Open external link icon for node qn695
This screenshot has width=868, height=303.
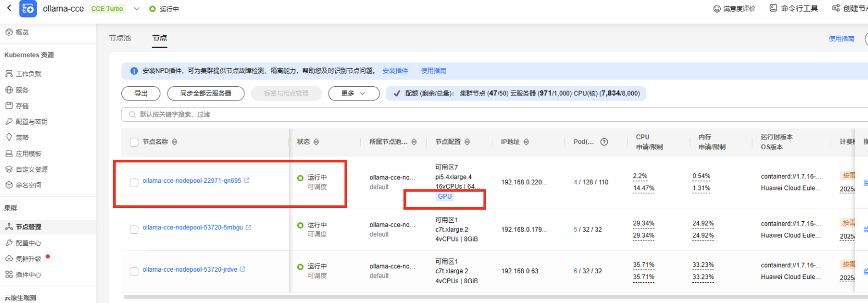point(247,180)
